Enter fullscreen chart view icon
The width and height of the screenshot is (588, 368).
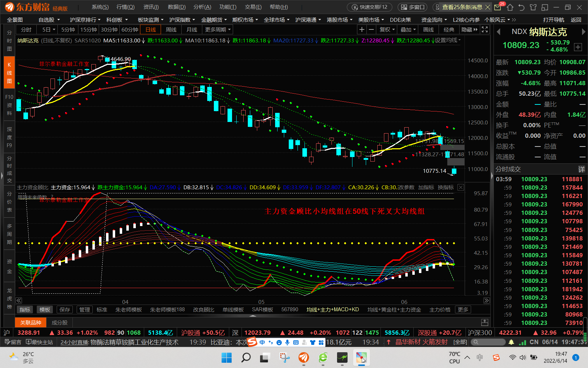coord(485,30)
